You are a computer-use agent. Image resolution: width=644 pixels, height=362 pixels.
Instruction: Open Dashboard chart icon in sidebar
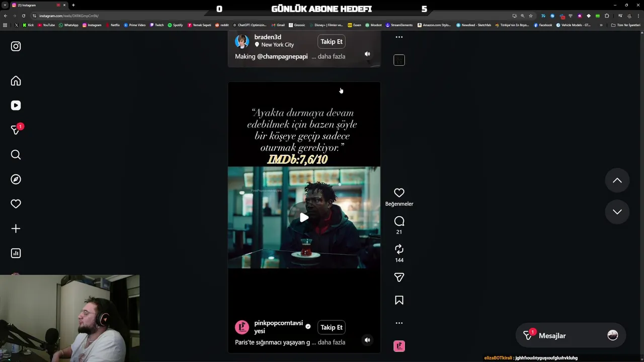pyautogui.click(x=16, y=253)
